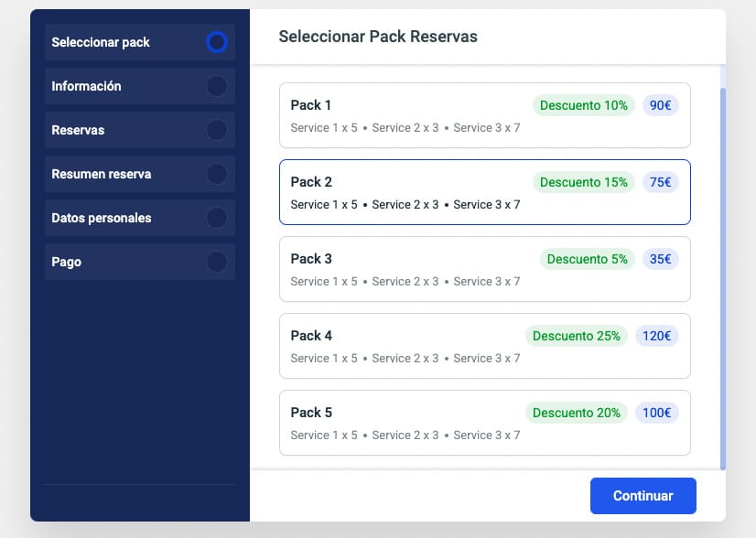Click the Datos personales step circle

coord(216,218)
